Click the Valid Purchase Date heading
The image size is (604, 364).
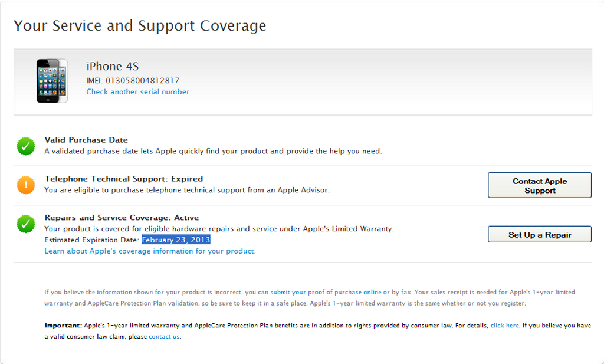coord(86,140)
